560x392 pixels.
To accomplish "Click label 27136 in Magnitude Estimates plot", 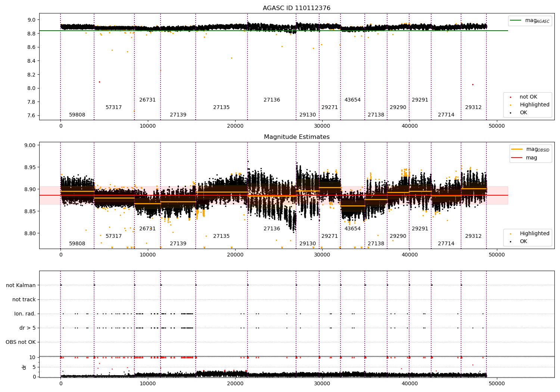I will tap(272, 229).
